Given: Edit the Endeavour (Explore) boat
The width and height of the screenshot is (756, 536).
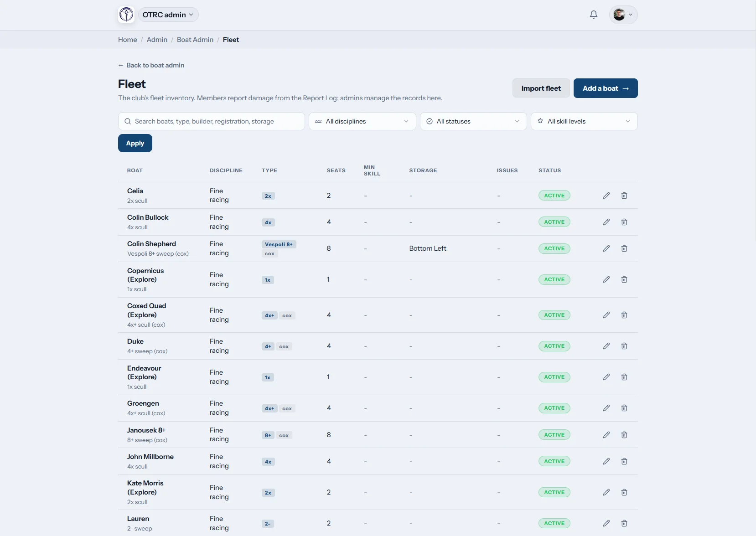Looking at the screenshot, I should [x=606, y=377].
